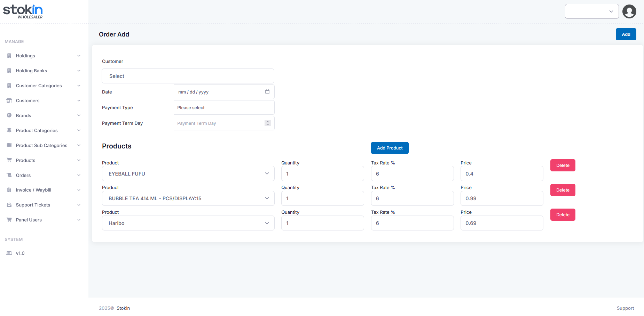Click the Holdings building icon in sidebar
Image resolution: width=644 pixels, height=316 pixels.
tap(9, 56)
